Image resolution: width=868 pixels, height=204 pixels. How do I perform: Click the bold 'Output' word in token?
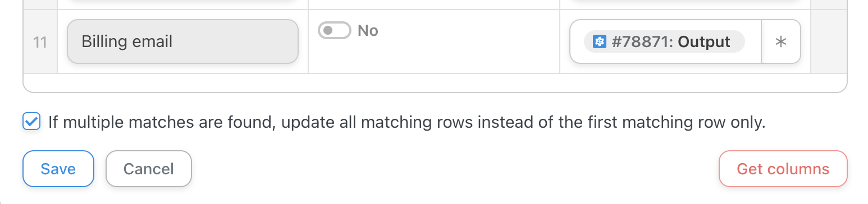(x=704, y=42)
